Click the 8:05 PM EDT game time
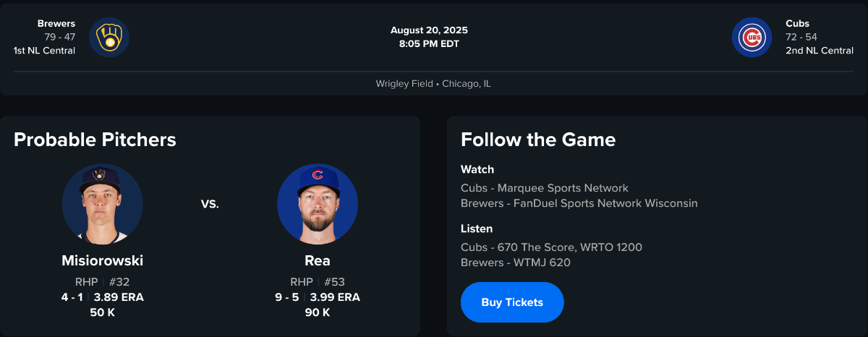 pyautogui.click(x=429, y=43)
